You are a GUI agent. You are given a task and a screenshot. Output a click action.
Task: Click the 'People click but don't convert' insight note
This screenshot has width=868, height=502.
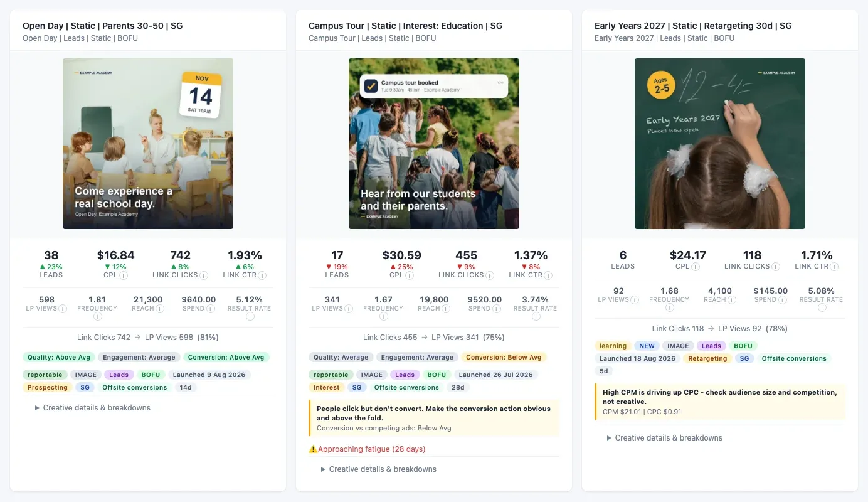point(434,418)
